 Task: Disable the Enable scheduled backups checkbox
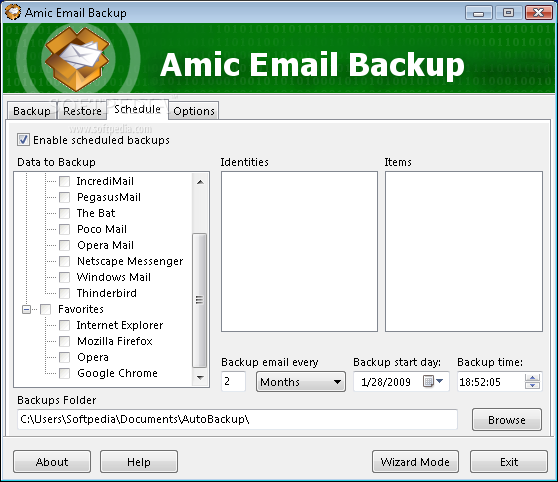(x=23, y=140)
